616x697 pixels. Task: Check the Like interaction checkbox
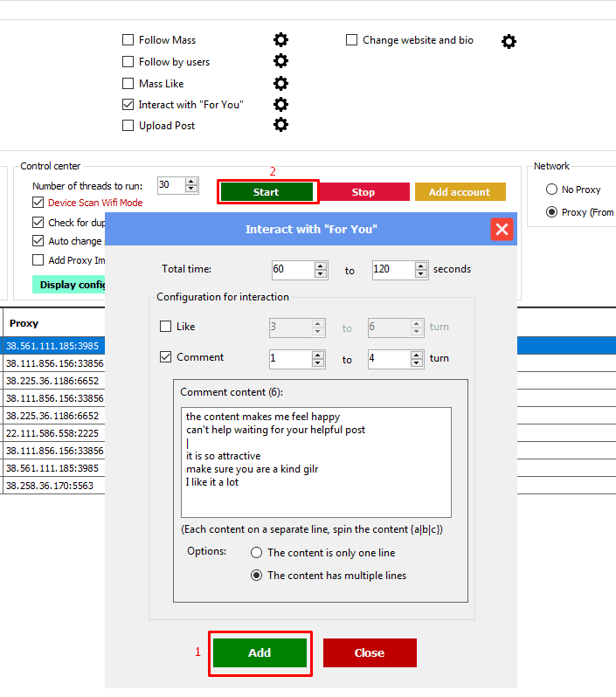coord(166,327)
